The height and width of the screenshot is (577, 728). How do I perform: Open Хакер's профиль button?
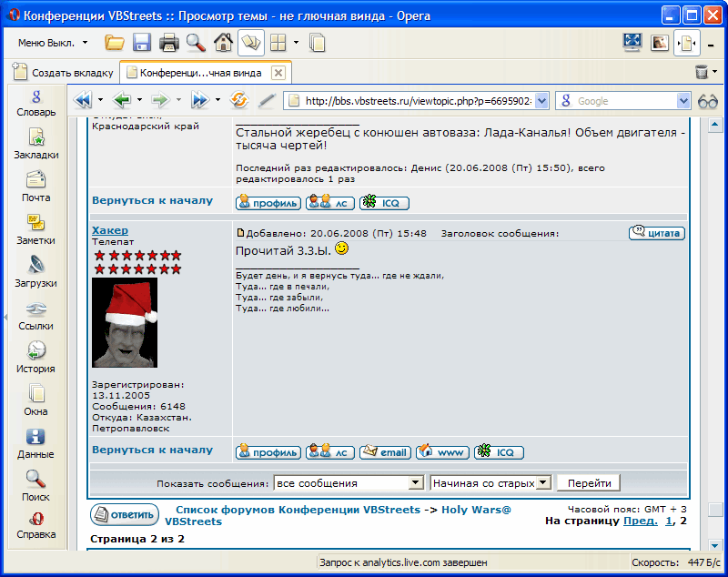(268, 451)
